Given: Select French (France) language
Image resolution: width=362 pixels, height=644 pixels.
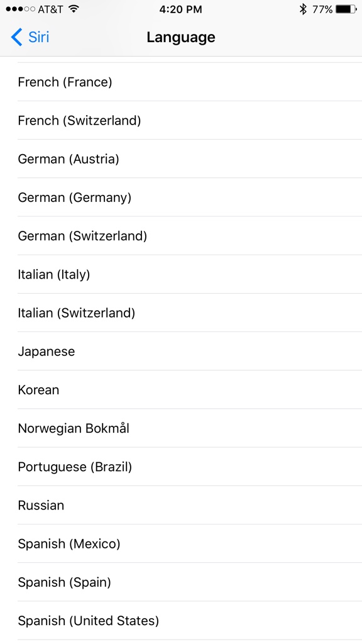Looking at the screenshot, I should [181, 82].
